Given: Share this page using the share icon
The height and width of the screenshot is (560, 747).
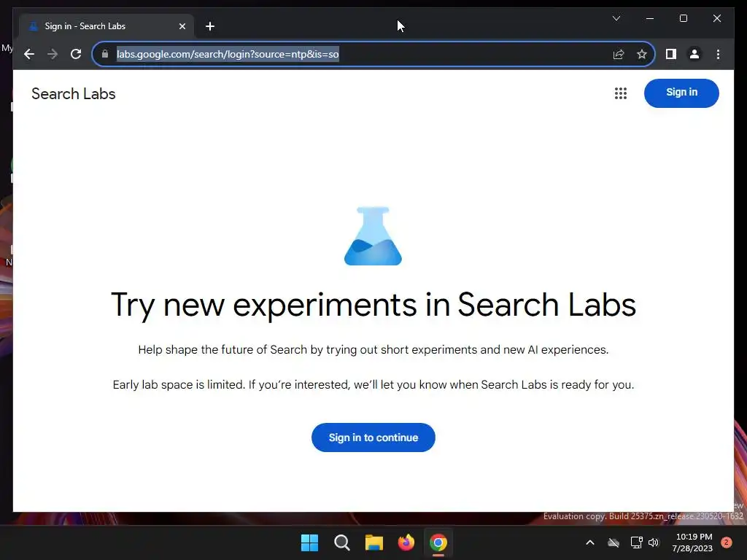Looking at the screenshot, I should (x=619, y=54).
